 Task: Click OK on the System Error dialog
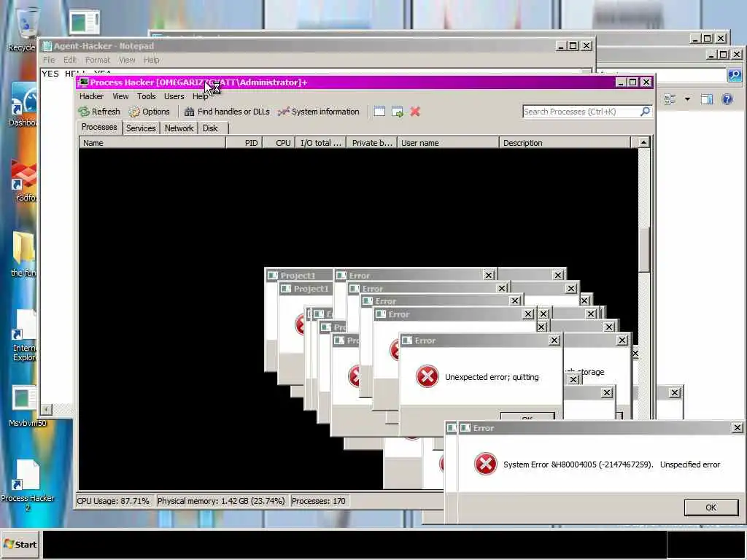[711, 507]
